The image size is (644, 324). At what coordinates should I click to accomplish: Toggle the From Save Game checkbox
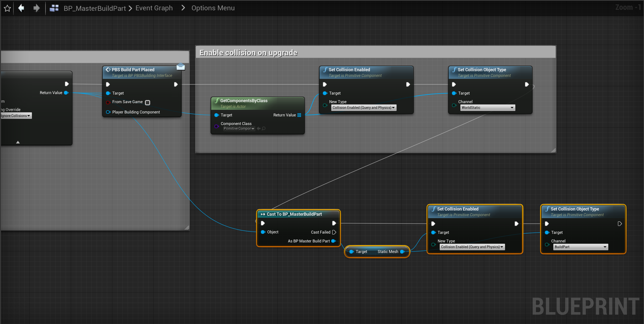148,102
